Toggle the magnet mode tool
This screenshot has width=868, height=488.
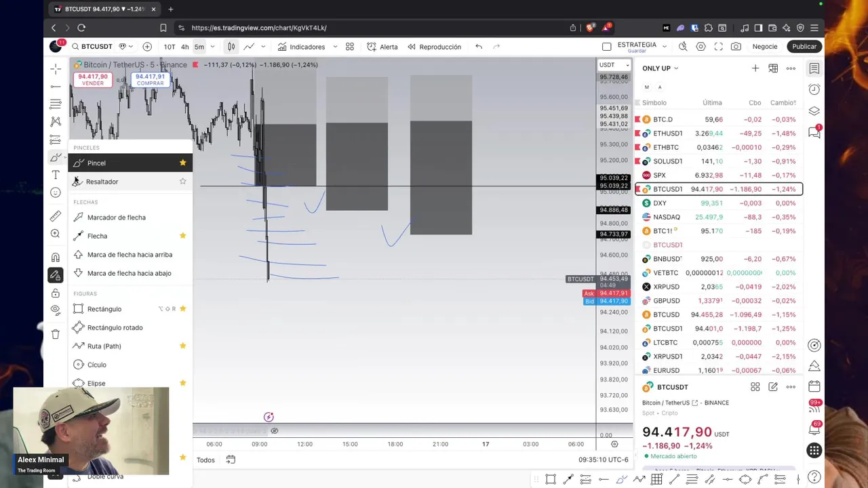56,258
